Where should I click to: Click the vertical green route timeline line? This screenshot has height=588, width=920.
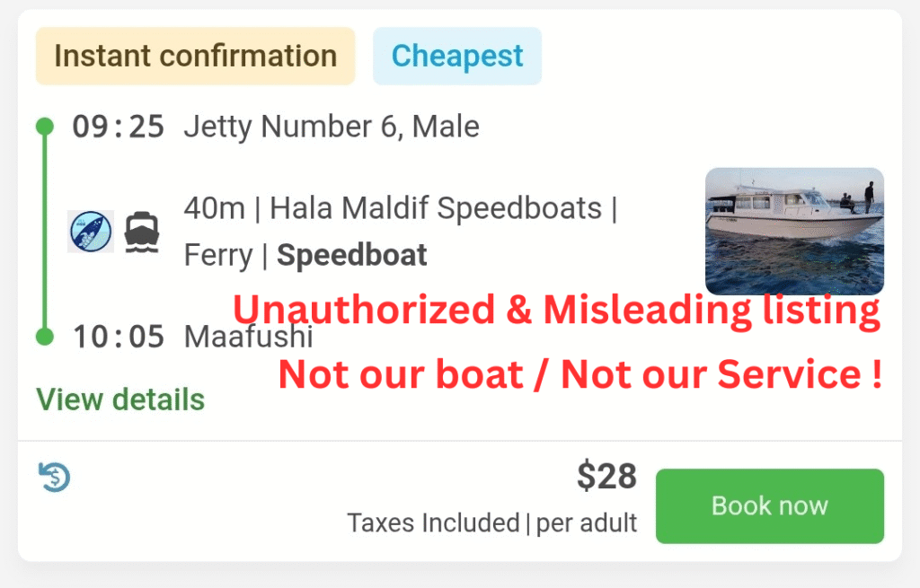tap(45, 232)
